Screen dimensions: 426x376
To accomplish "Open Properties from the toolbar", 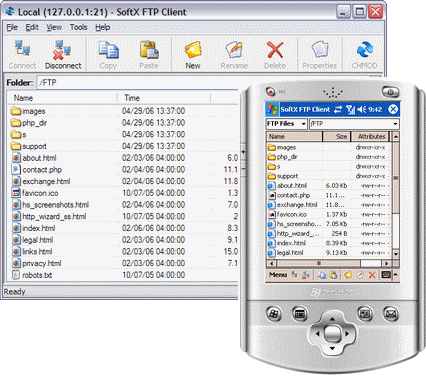I will [320, 54].
